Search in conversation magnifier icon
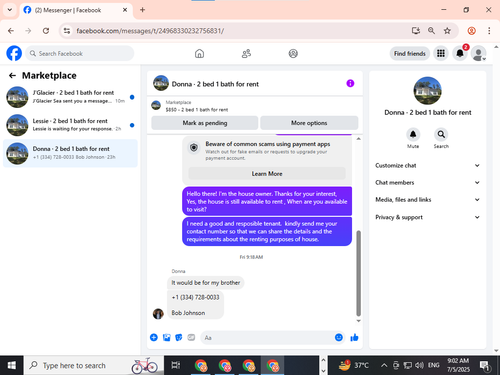500x375 pixels. 441,135
